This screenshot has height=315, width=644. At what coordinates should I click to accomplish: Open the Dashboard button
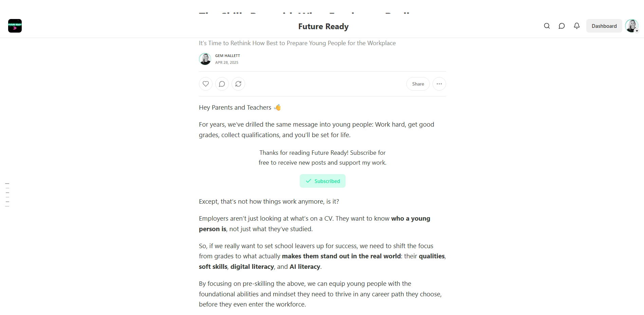click(x=604, y=26)
